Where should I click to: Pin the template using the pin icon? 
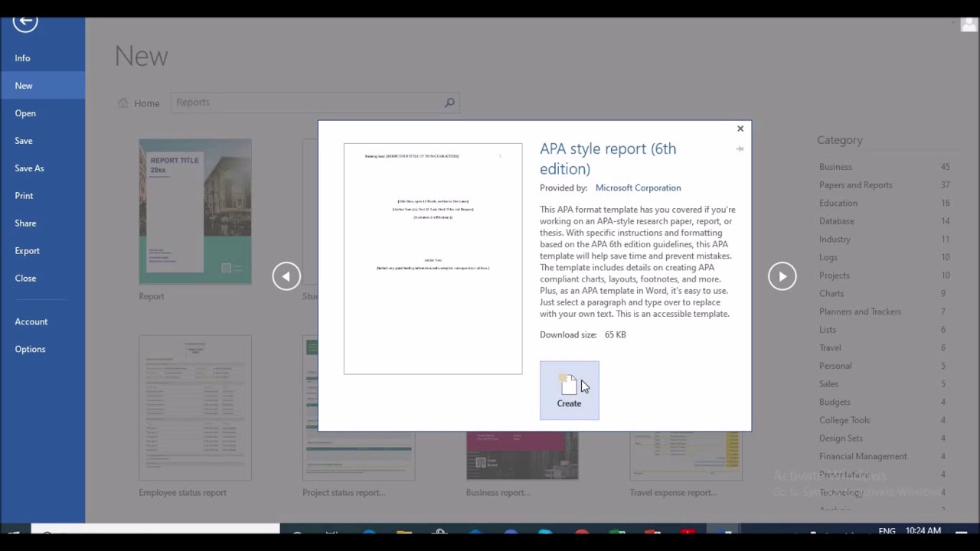coord(740,149)
